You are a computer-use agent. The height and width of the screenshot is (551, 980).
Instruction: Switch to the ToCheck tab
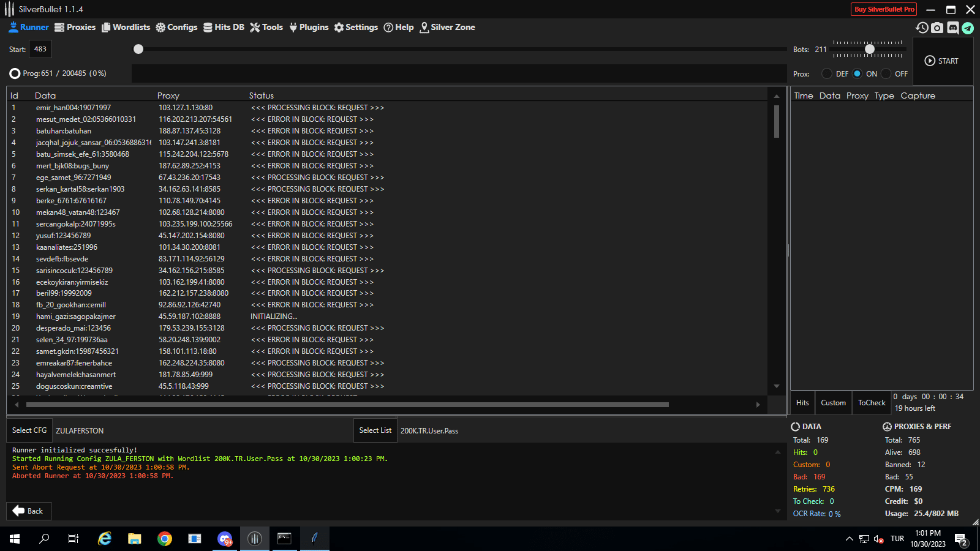click(x=872, y=403)
